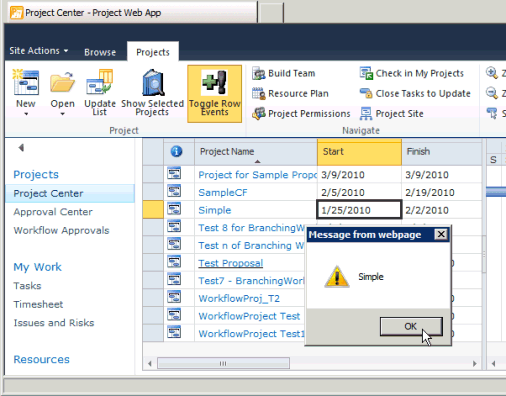Select the Start column header
Image resolution: width=506 pixels, height=396 pixels.
point(359,153)
